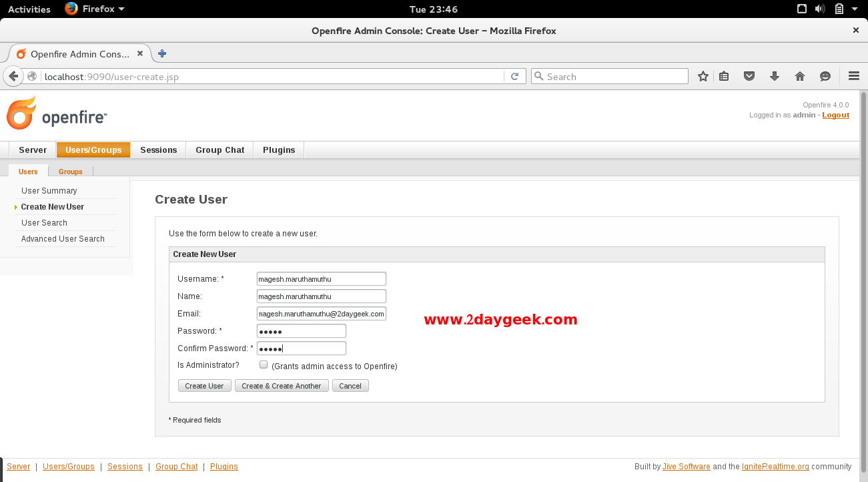Click the footer Users/Groups link
This screenshot has width=868, height=482.
click(x=69, y=467)
